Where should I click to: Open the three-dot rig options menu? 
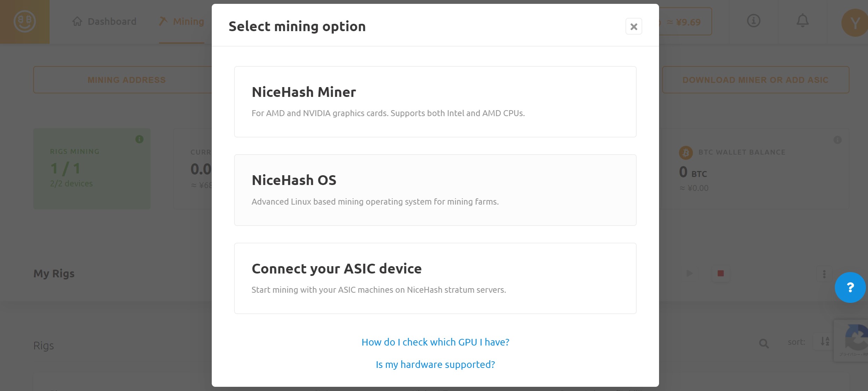[x=825, y=273]
